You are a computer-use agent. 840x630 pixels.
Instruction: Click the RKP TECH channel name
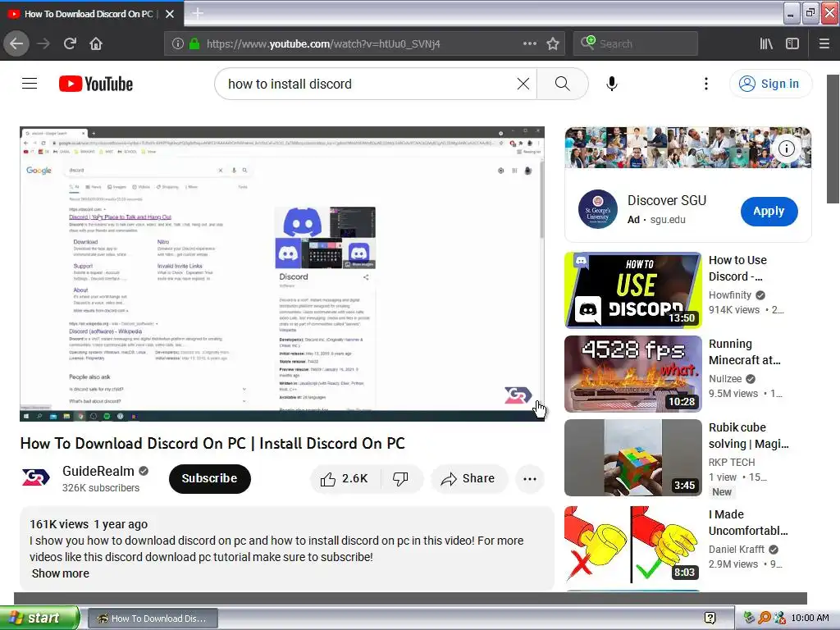(x=732, y=463)
